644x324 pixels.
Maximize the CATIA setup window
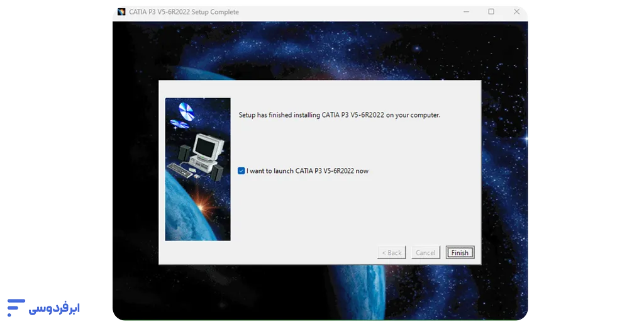click(491, 12)
